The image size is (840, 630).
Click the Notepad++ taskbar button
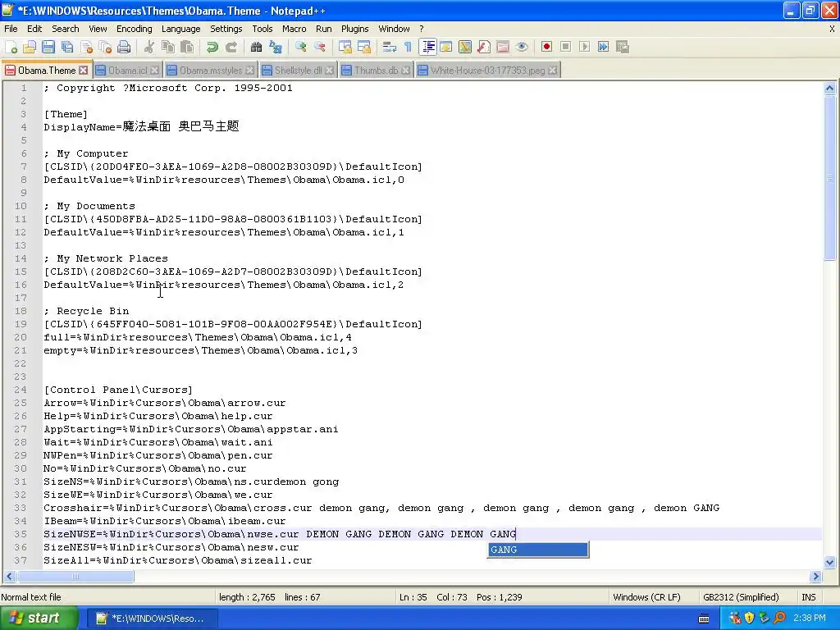(x=152, y=619)
